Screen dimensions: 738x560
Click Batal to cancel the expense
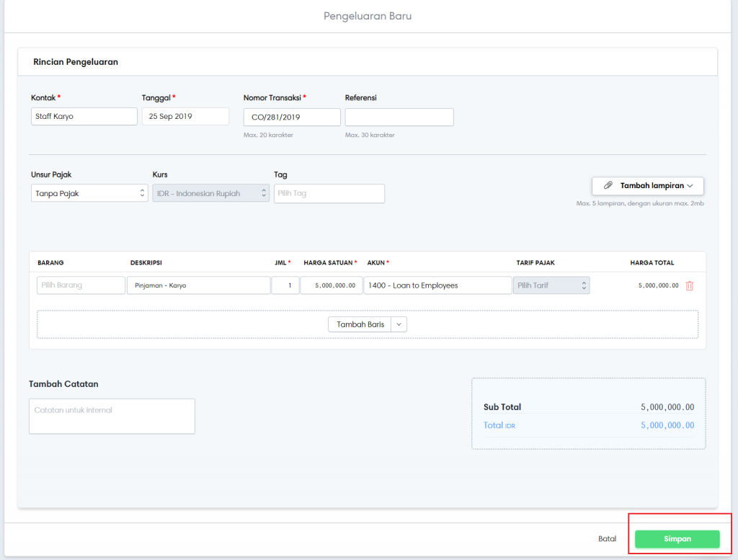pos(607,539)
